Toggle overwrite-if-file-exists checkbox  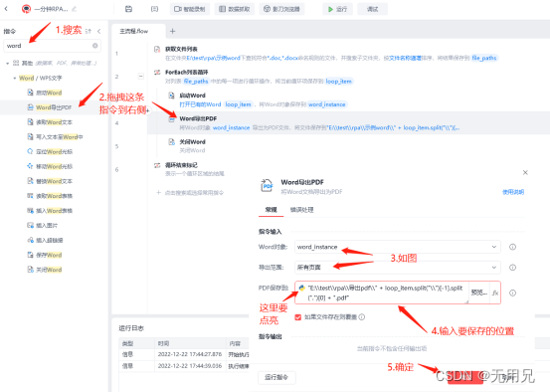(297, 317)
